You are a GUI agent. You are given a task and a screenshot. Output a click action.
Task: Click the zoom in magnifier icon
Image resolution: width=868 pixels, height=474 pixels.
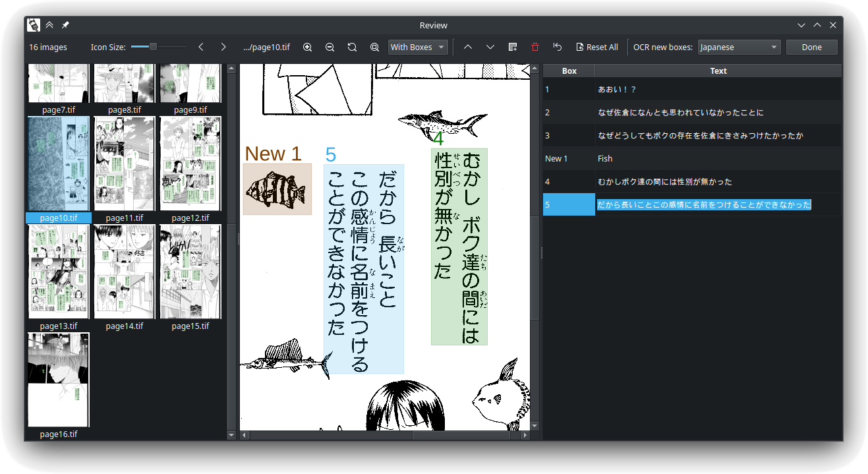[x=307, y=47]
